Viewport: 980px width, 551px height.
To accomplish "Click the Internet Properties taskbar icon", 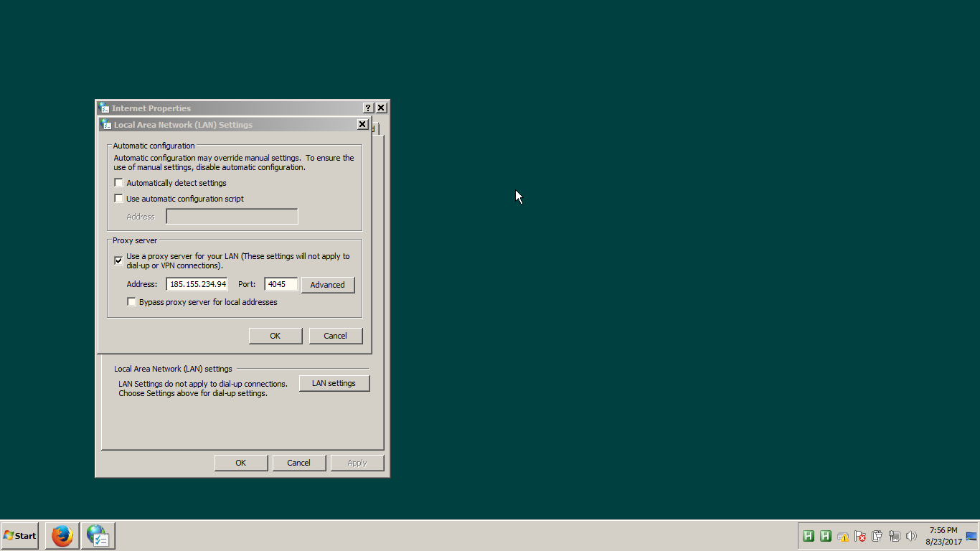I will click(x=98, y=536).
